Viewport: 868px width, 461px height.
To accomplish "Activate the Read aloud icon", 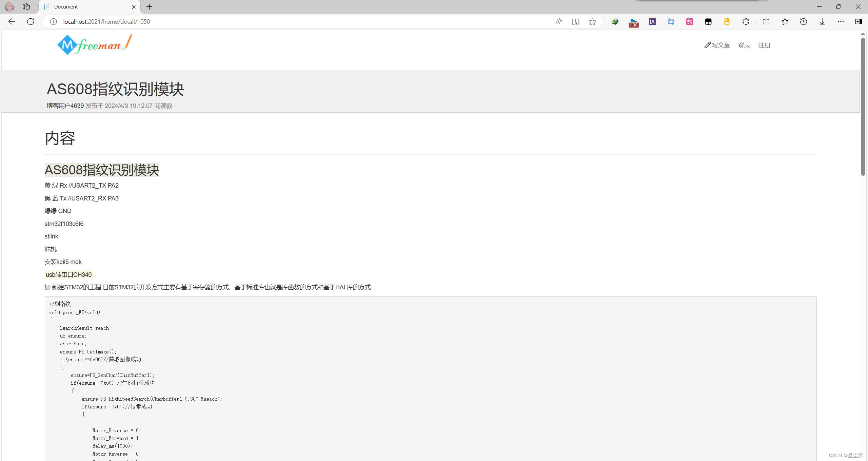I will [558, 22].
